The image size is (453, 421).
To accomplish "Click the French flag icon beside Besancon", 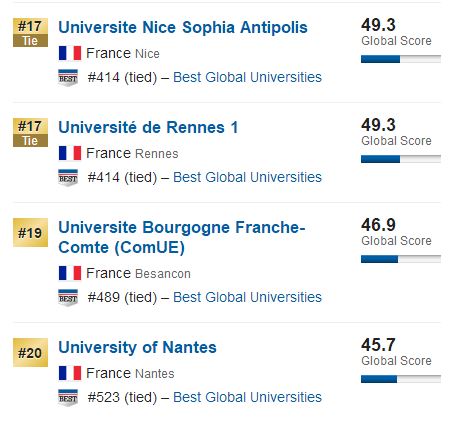I will [70, 273].
